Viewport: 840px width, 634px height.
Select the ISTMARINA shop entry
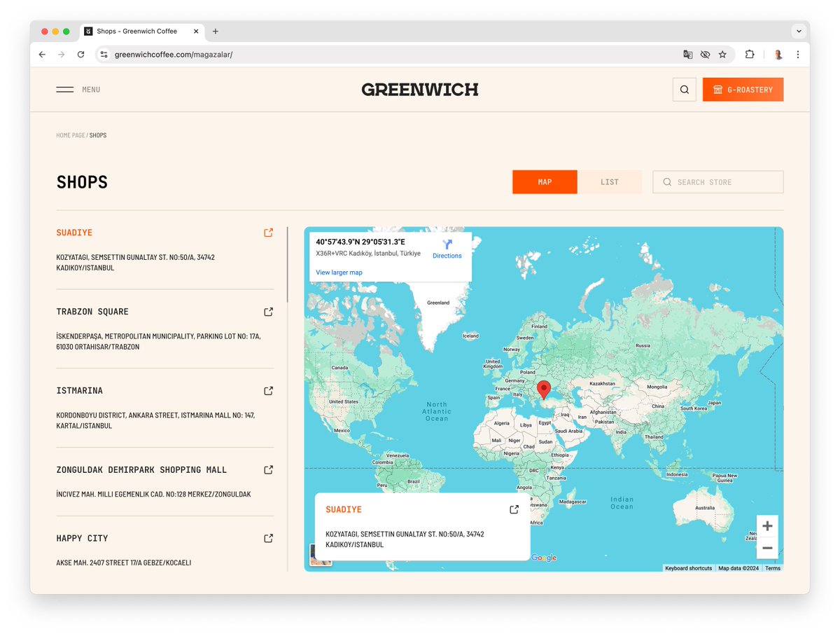79,391
